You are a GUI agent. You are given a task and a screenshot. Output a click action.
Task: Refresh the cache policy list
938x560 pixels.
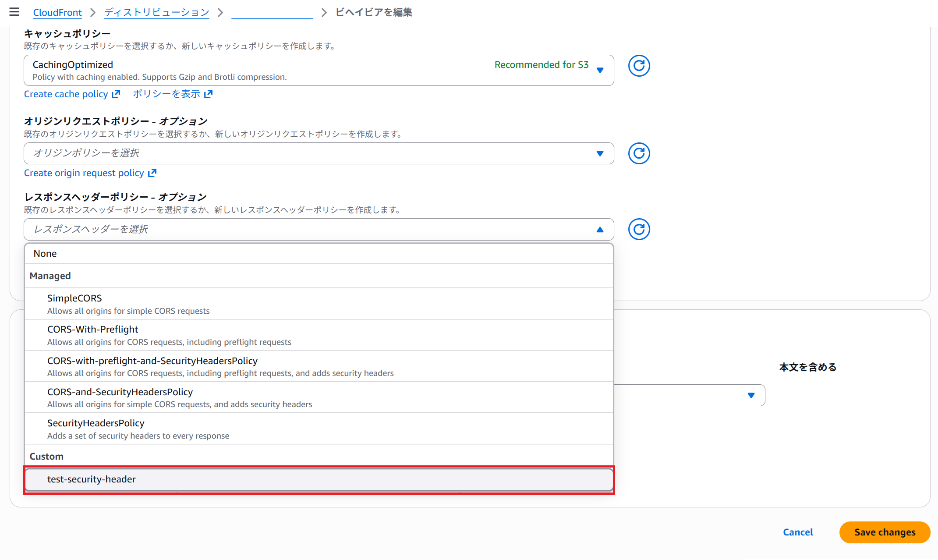(x=639, y=66)
